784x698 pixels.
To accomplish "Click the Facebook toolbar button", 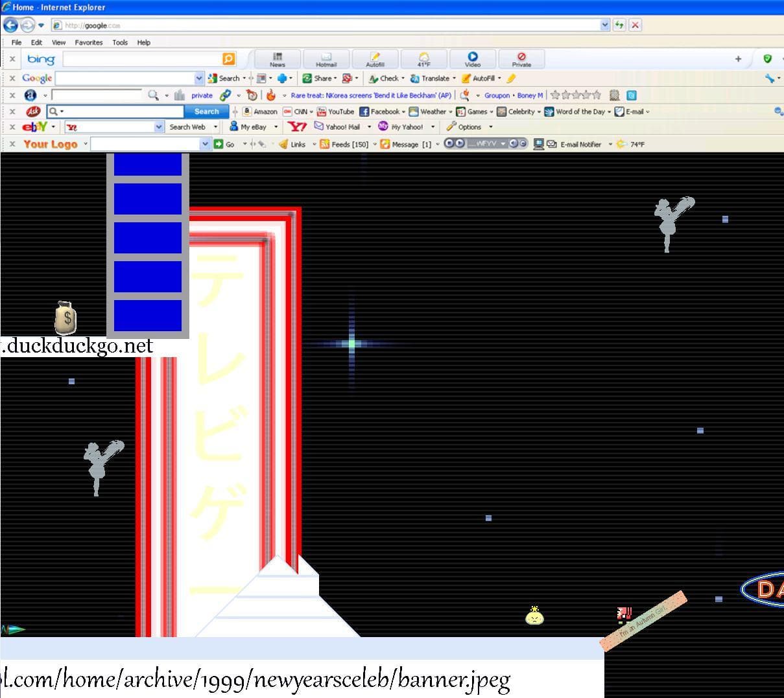I will pyautogui.click(x=382, y=111).
